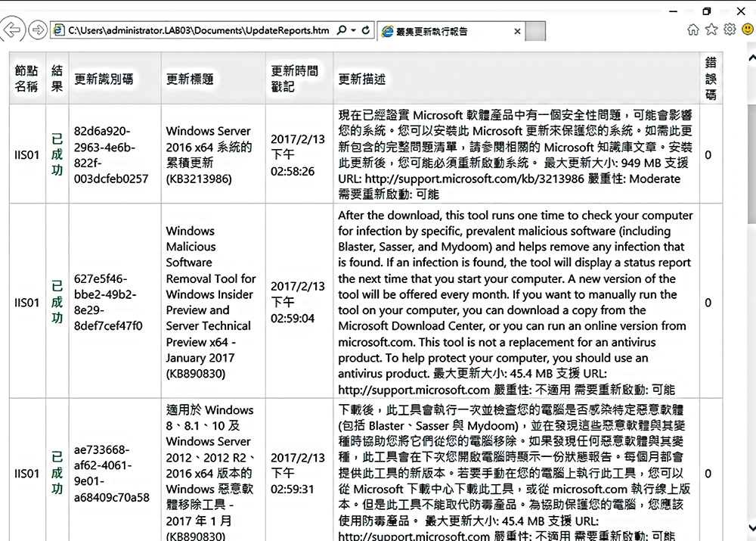
Task: Click error code 0 in 02:59:31 row
Action: tap(708, 474)
